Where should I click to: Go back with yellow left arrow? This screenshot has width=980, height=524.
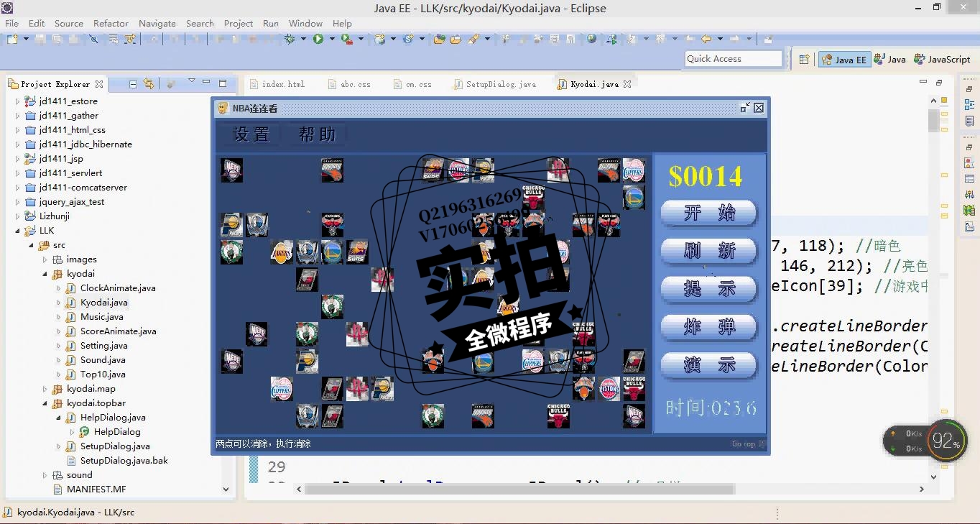click(x=706, y=39)
